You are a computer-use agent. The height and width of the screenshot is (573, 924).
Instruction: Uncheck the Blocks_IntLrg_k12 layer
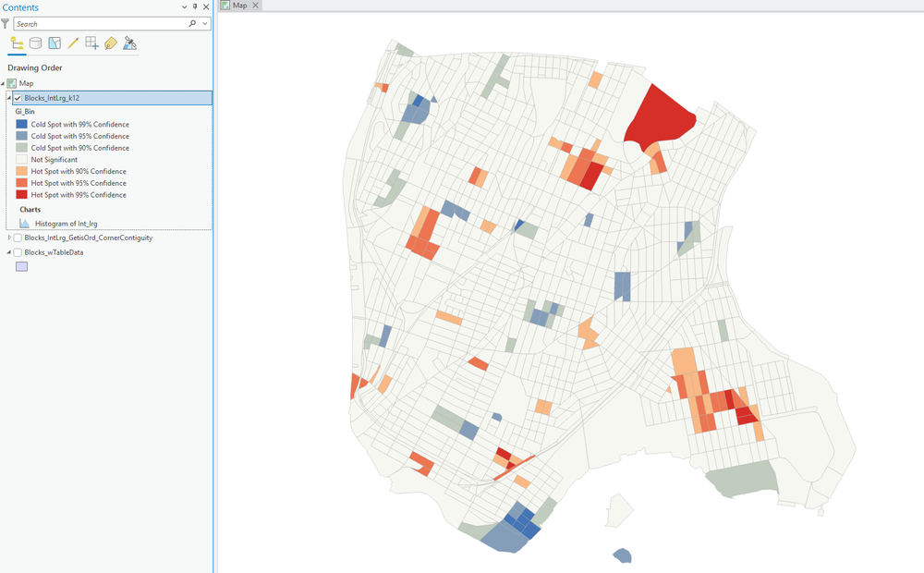[19, 97]
